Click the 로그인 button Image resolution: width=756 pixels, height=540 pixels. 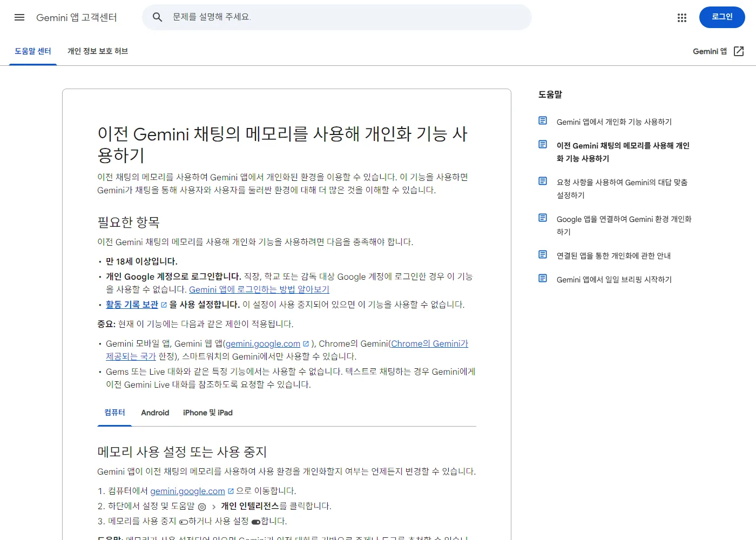coord(722,17)
